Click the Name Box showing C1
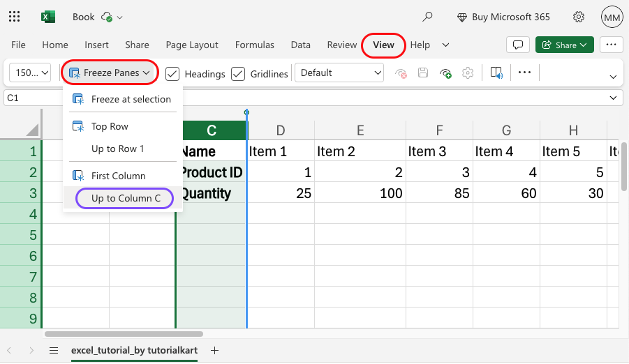This screenshot has height=364, width=629. [x=34, y=98]
